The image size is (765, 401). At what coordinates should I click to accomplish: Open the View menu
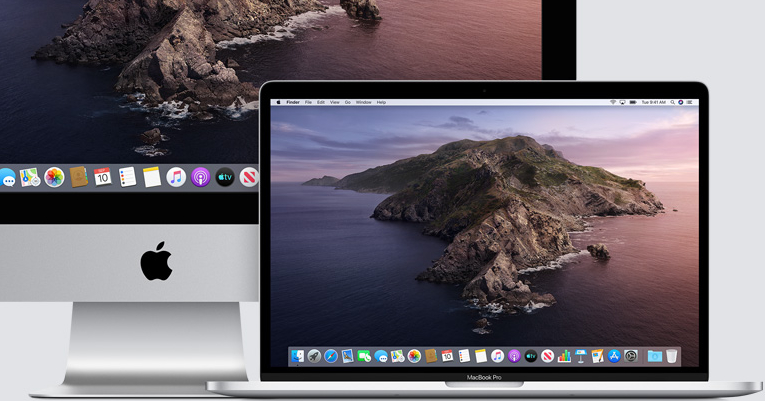335,102
